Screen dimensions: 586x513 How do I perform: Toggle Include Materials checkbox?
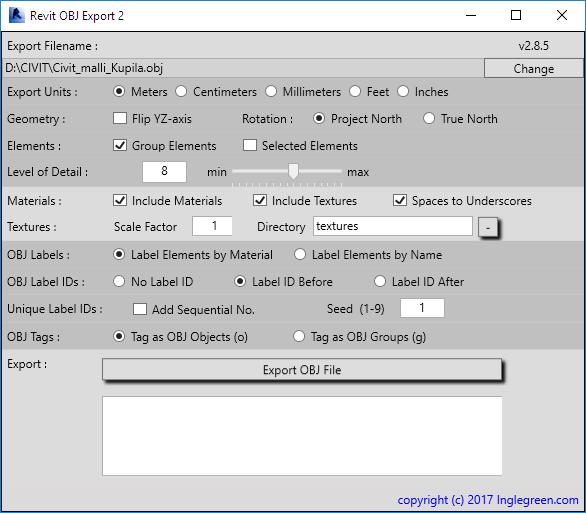point(120,200)
